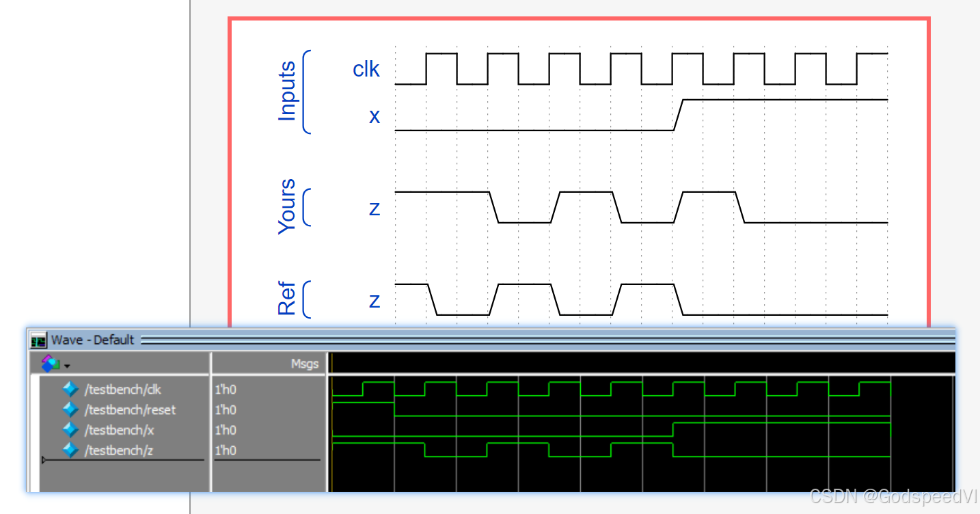Select the /testbench/clk signal name
980x514 pixels.
pyautogui.click(x=121, y=390)
